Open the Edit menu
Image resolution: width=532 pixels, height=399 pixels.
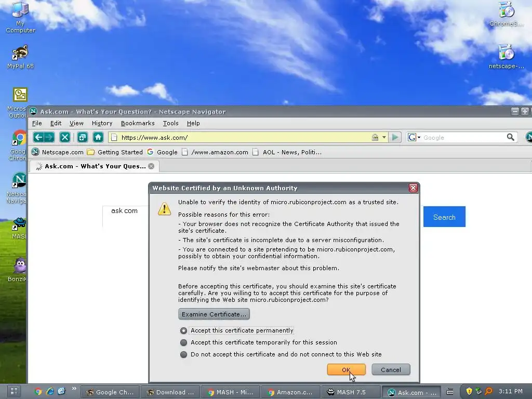coord(56,123)
